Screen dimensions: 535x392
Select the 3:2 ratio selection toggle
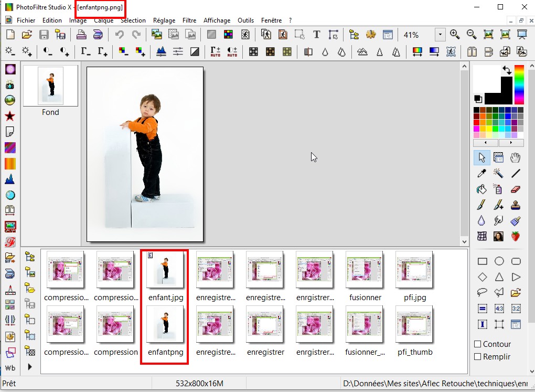[x=516, y=309]
